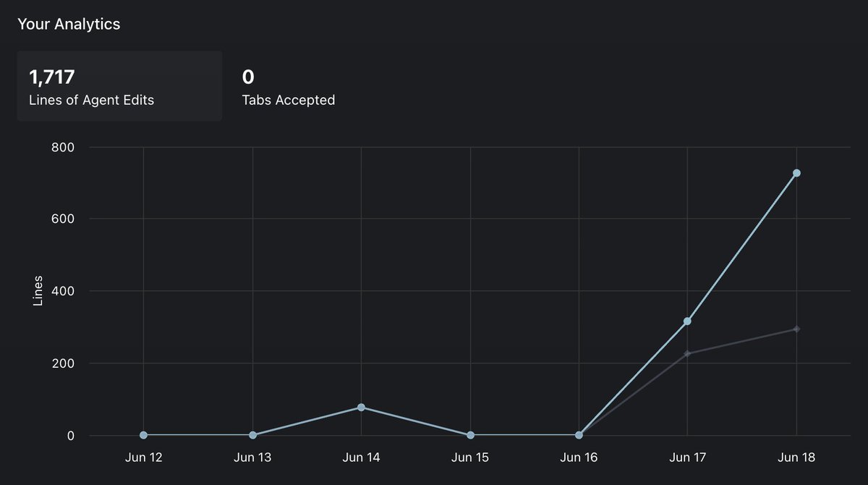Click the Jun 12 axis label
Image resolution: width=868 pixels, height=485 pixels.
click(x=143, y=457)
